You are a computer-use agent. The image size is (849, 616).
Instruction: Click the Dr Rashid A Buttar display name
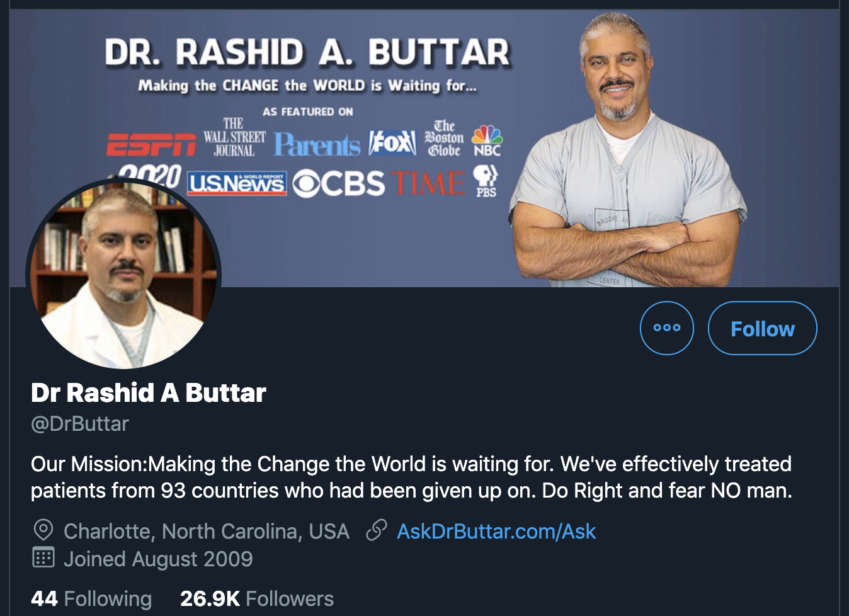pyautogui.click(x=149, y=392)
